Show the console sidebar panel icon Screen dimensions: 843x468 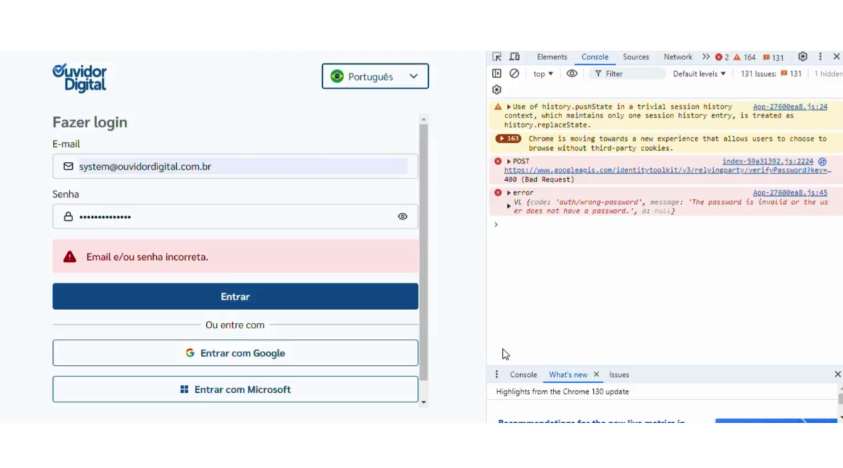[x=497, y=74]
